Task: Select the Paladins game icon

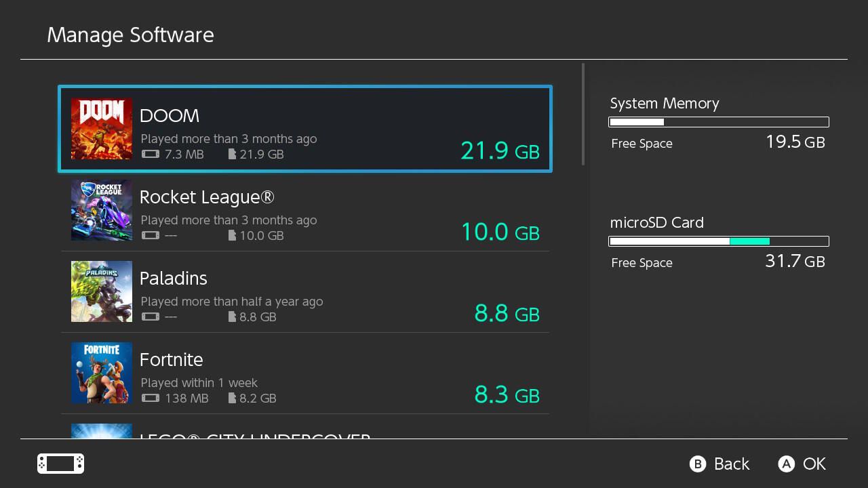Action: 101,291
